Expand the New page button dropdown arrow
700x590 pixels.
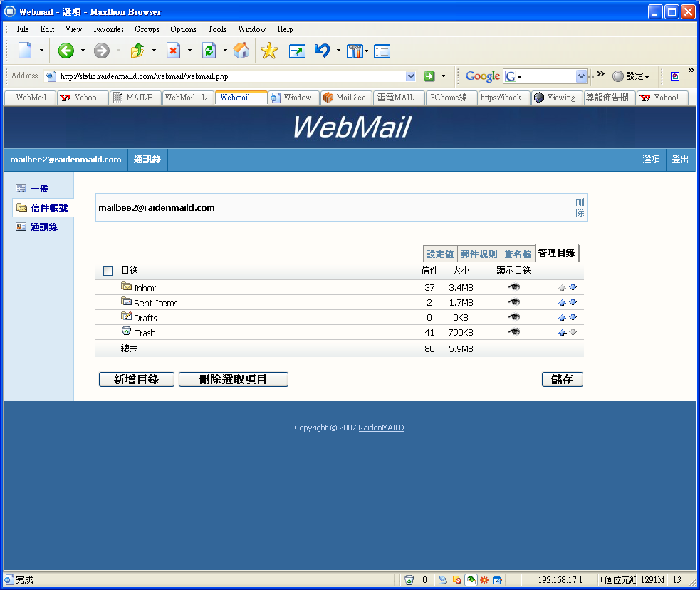(41, 51)
